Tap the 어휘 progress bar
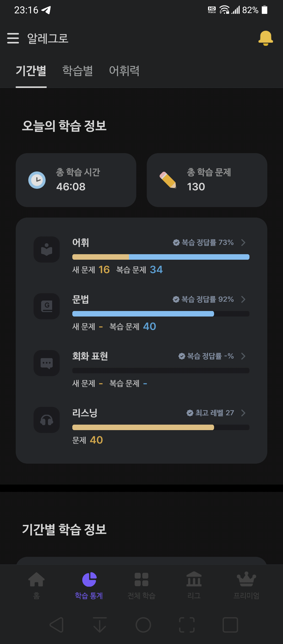The height and width of the screenshot is (644, 283). pos(161,257)
